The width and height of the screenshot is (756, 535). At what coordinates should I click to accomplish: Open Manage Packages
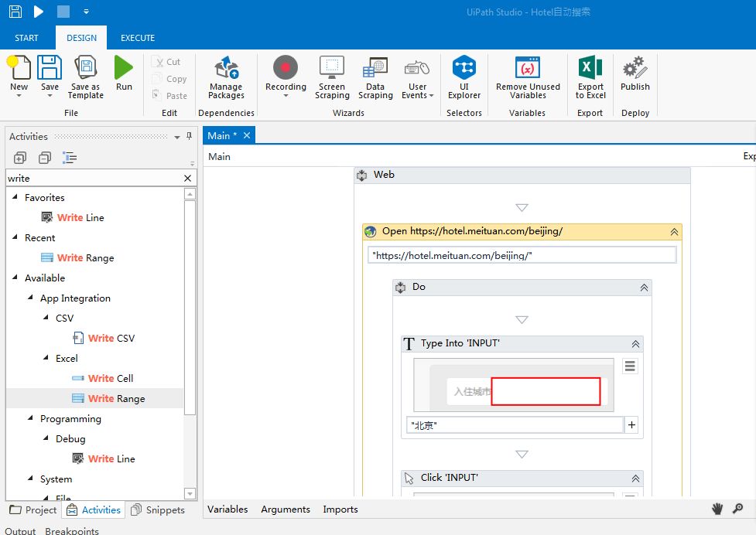tap(226, 77)
